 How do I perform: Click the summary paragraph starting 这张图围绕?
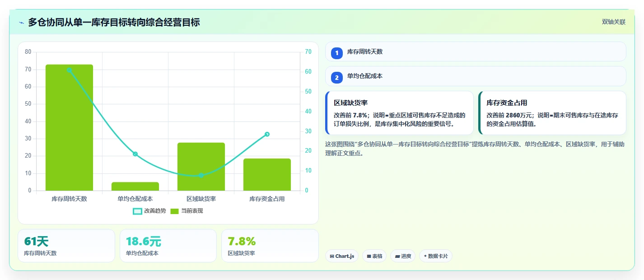coord(475,149)
